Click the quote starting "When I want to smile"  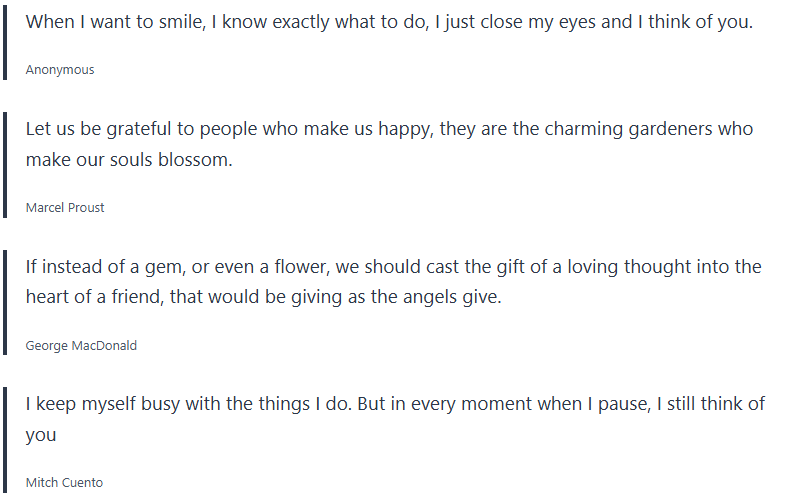[389, 22]
